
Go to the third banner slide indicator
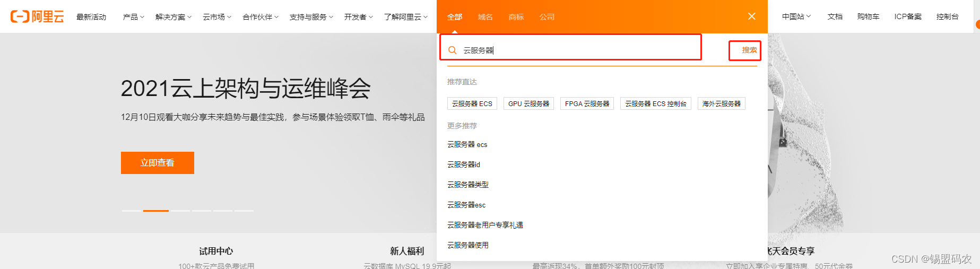pos(180,211)
